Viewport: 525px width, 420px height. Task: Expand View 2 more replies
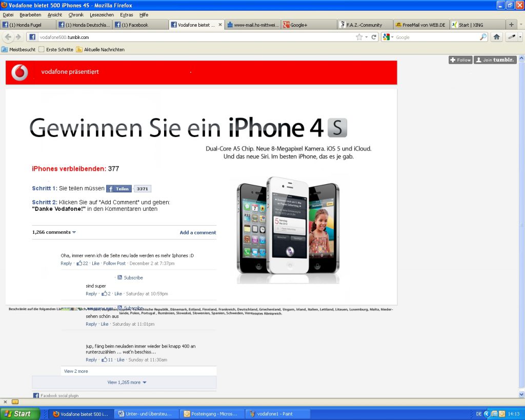coord(76,371)
